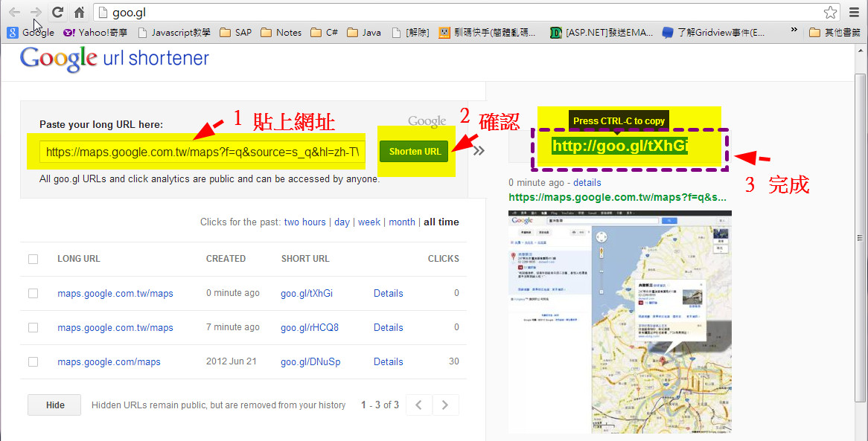Screen dimensions: 868x441
Task: Open the Google Maps preview thumbnail
Action: tap(619, 322)
